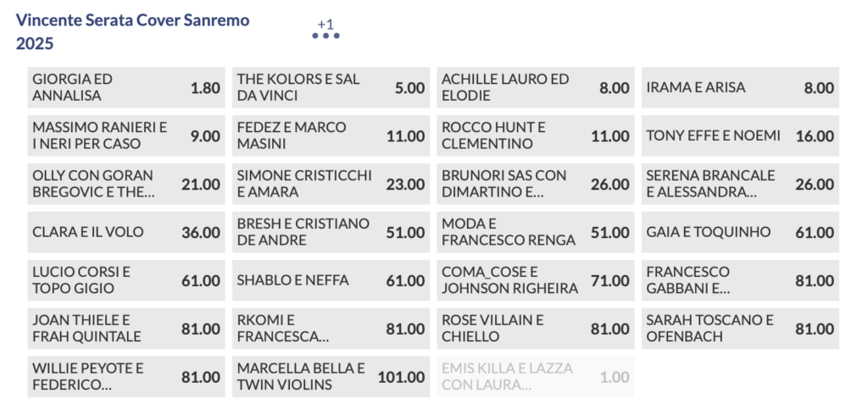
Task: Pick Gaia e Toquinho at 61.00
Action: pos(740,232)
